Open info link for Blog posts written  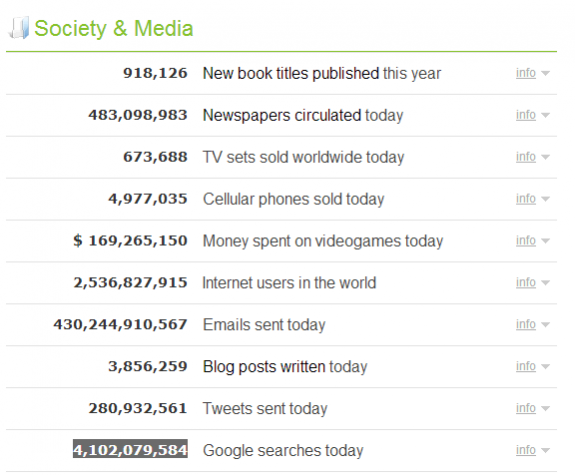[526, 366]
